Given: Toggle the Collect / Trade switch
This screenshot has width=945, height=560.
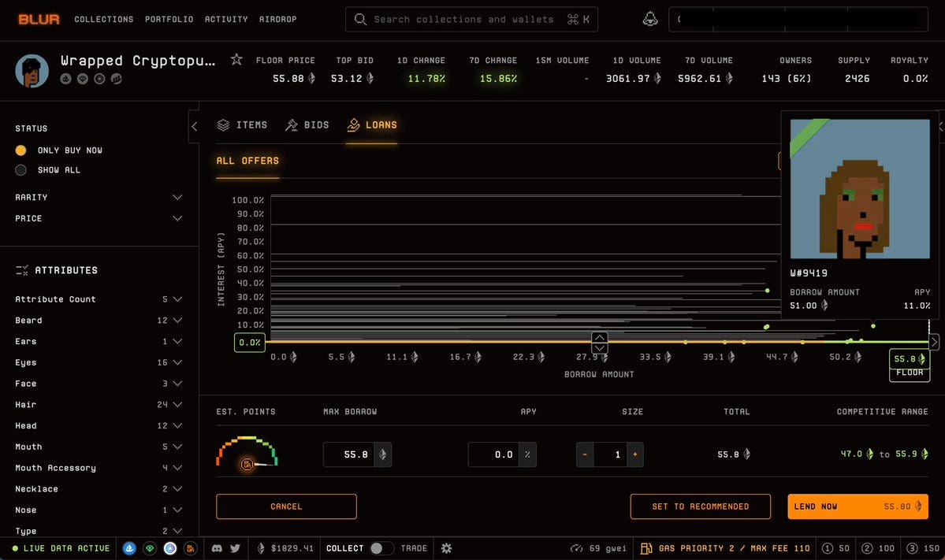Looking at the screenshot, I should click(x=381, y=548).
